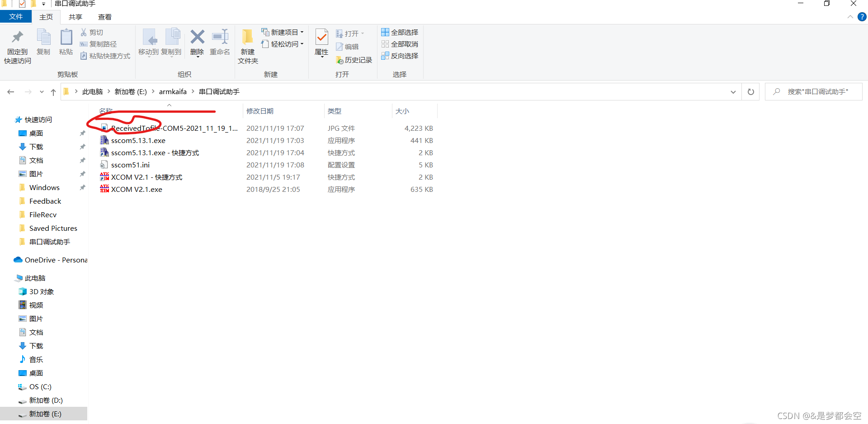Click Pin to Quick access (固定到快速访问) icon
868x424 pixels.
(18, 37)
